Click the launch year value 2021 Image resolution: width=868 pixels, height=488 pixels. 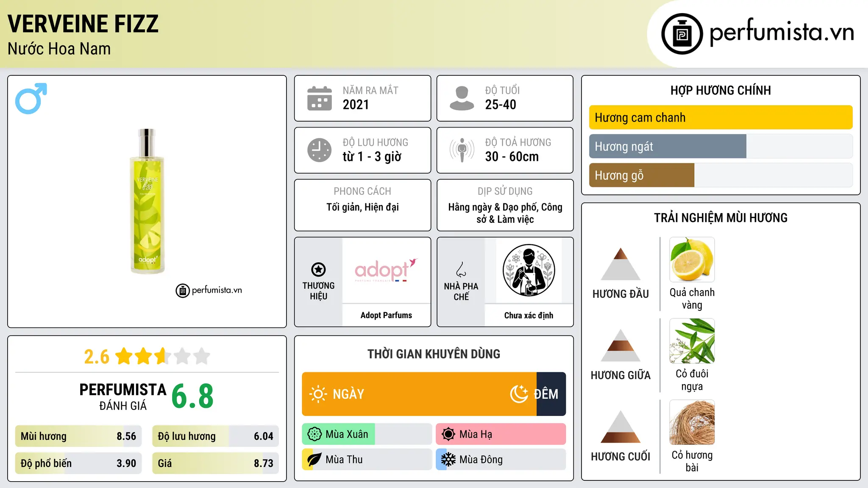tap(356, 105)
